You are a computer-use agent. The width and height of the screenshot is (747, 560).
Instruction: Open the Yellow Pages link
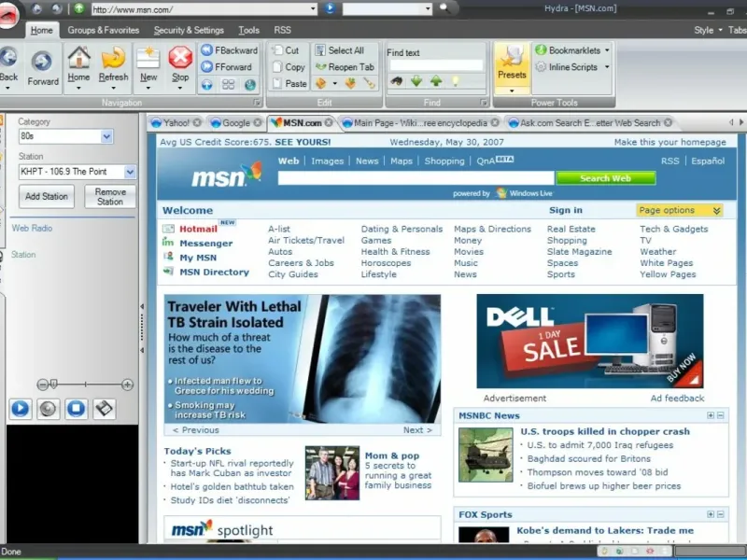[668, 274]
